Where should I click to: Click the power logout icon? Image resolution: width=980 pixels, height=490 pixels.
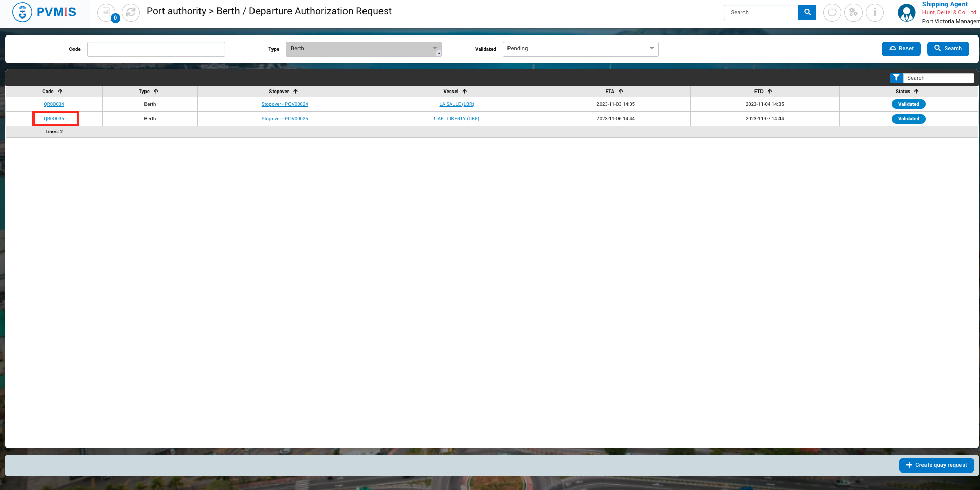(832, 12)
